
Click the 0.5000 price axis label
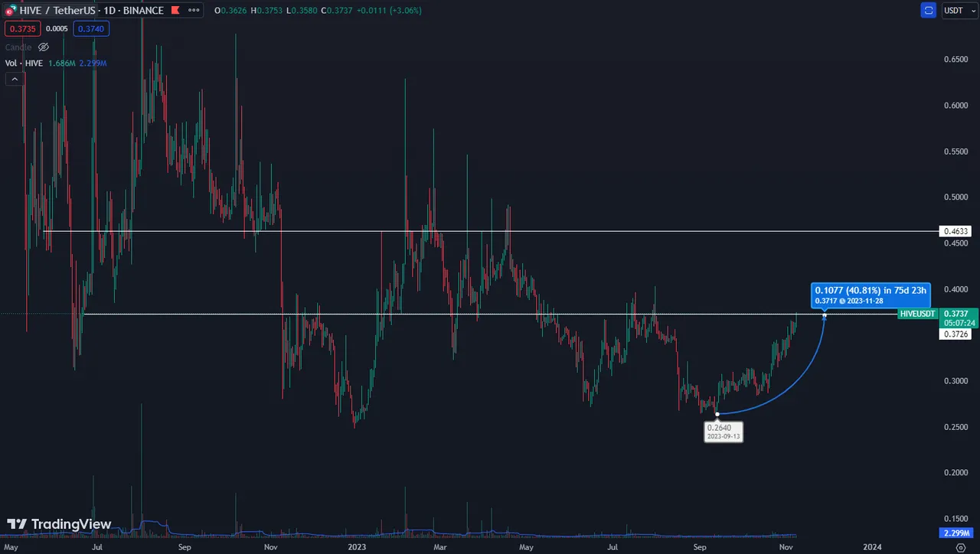tap(955, 197)
